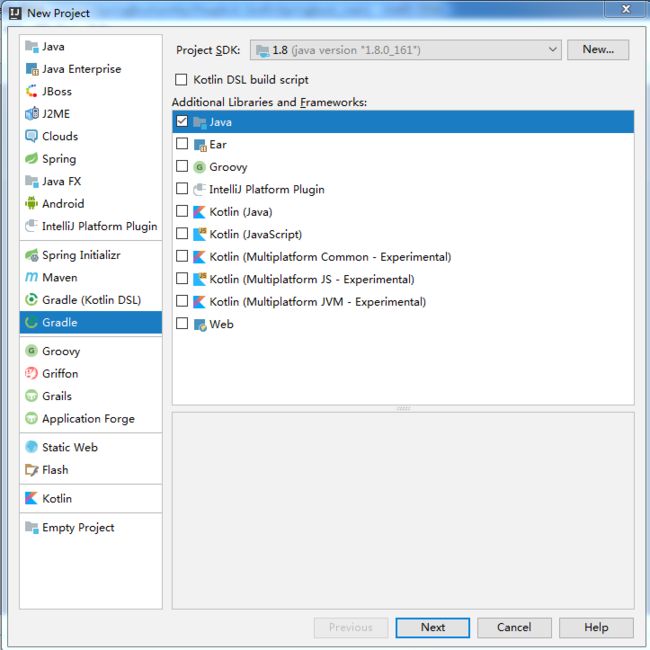Select the Spring Initializr icon
Screen dimensions: 650x650
tap(32, 255)
